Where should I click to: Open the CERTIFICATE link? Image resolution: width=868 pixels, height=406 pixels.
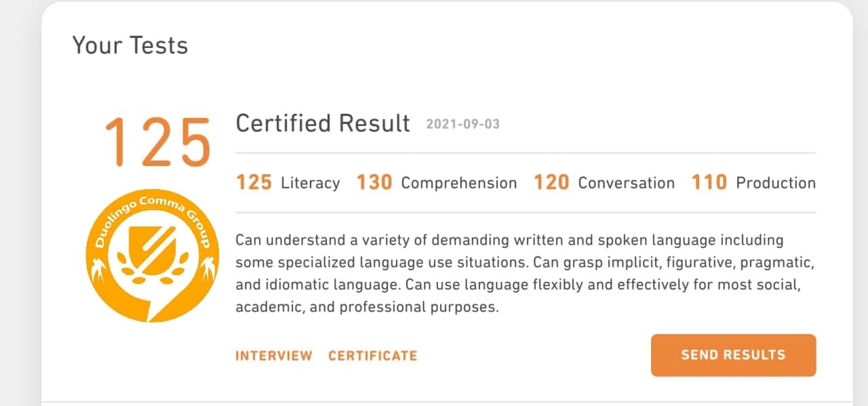click(x=373, y=356)
